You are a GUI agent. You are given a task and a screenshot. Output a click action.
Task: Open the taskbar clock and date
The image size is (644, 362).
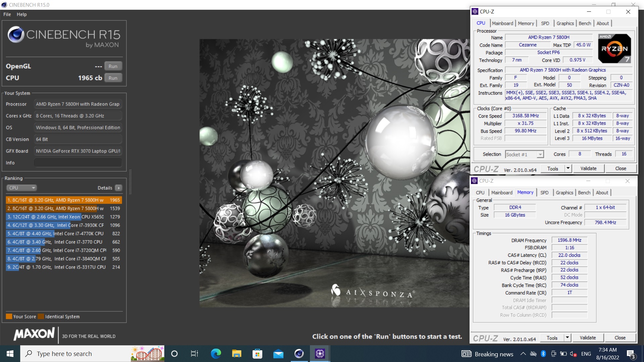(x=607, y=354)
